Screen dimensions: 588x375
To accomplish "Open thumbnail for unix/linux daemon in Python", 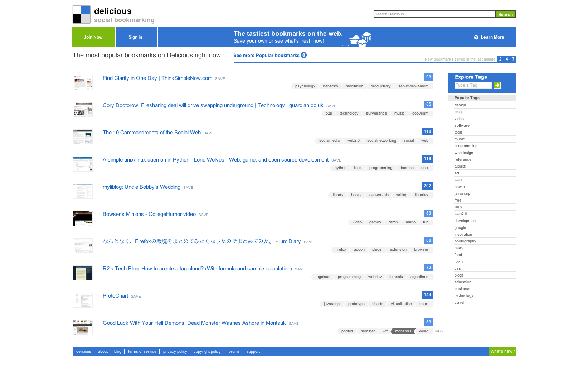I will pyautogui.click(x=83, y=164).
